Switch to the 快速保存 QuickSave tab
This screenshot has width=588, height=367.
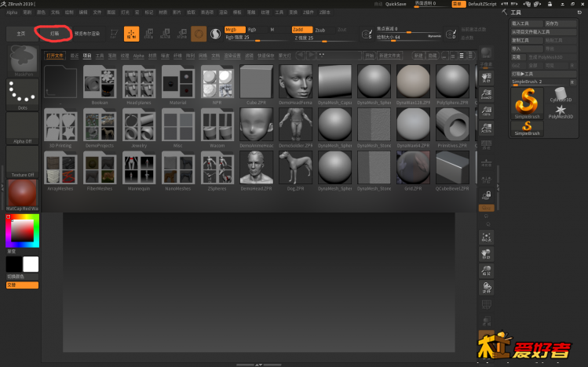(x=266, y=56)
